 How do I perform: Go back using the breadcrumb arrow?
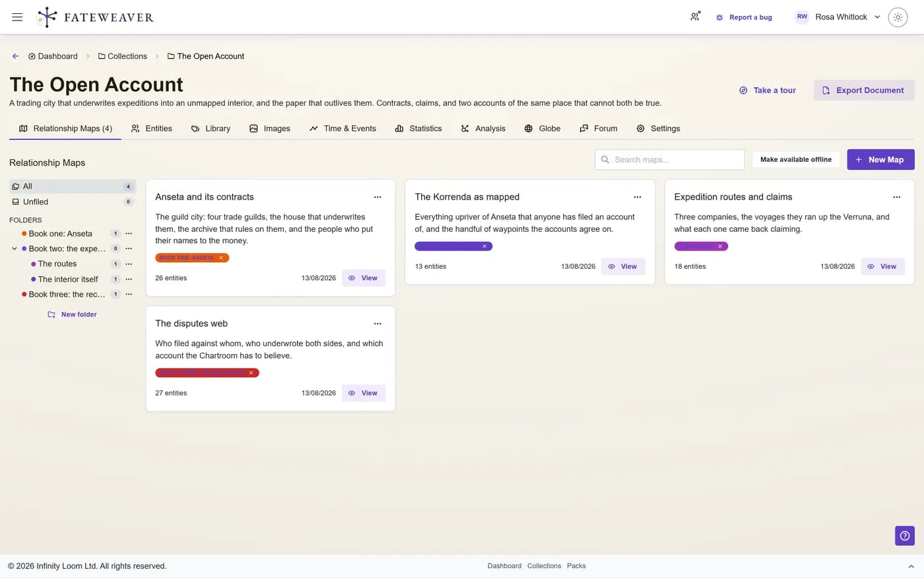[x=15, y=56]
